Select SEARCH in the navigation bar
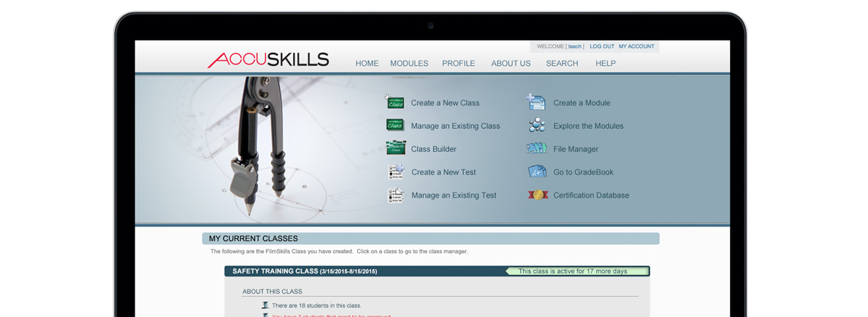The width and height of the screenshot is (868, 317). point(562,64)
